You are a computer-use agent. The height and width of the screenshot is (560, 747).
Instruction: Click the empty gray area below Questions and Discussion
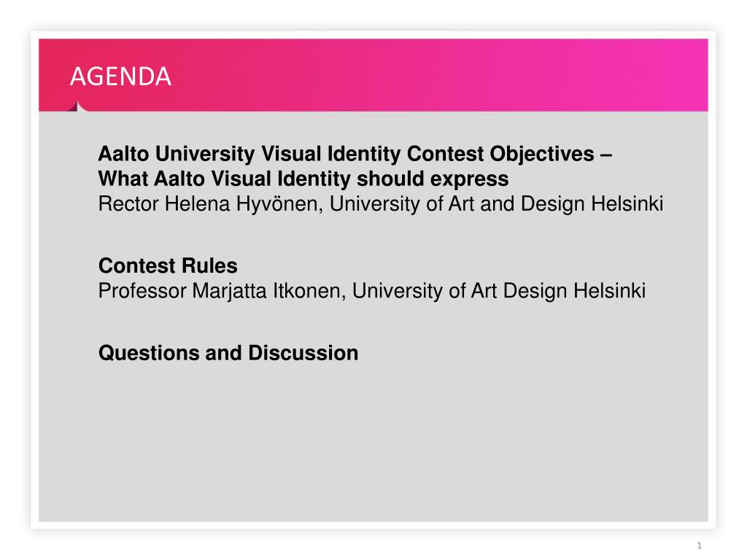pyautogui.click(x=373, y=443)
